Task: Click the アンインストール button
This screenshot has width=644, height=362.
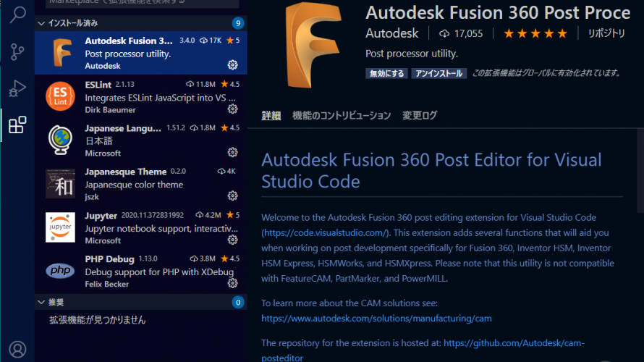Action: (x=438, y=74)
